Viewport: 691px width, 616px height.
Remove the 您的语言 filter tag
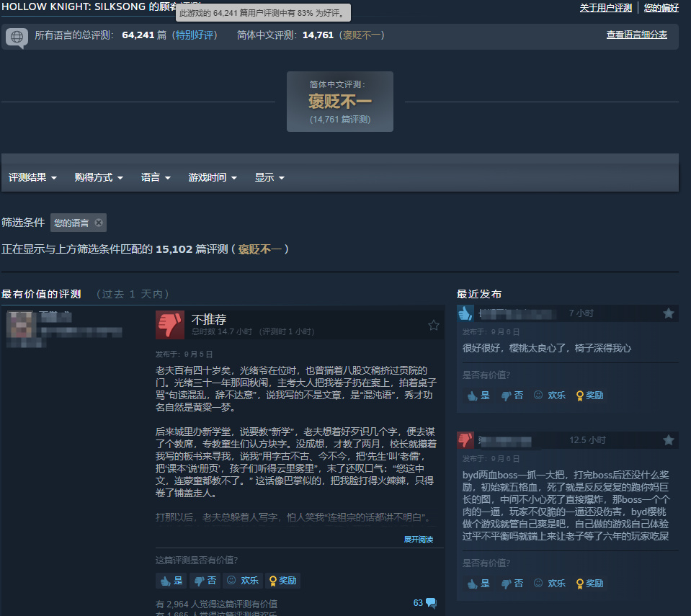click(99, 223)
